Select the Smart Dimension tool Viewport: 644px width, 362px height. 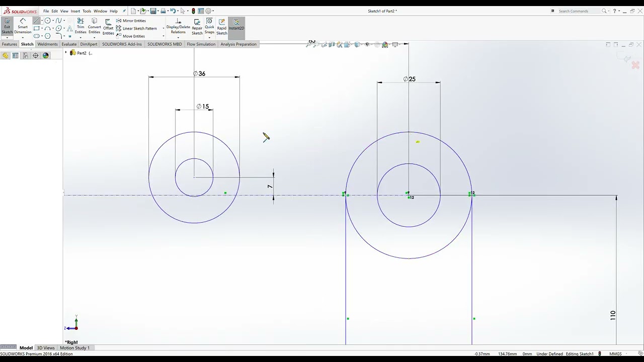pyautogui.click(x=23, y=27)
